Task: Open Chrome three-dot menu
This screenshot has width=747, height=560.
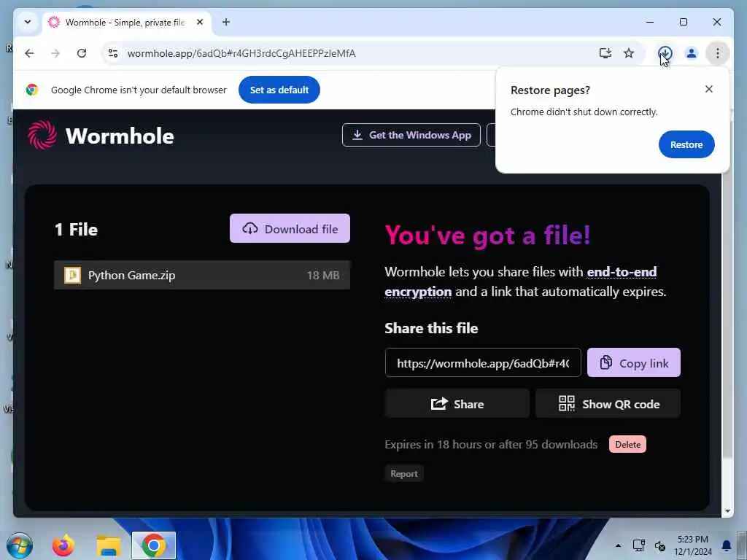Action: (718, 53)
